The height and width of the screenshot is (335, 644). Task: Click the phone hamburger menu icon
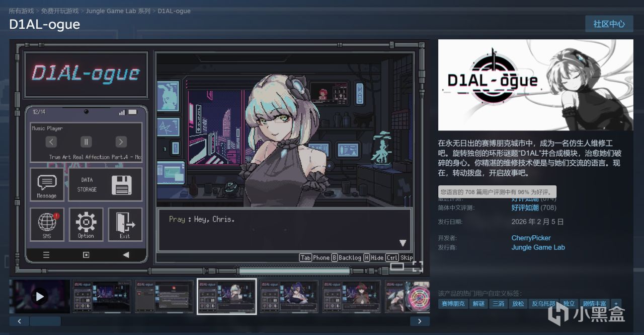pos(46,255)
